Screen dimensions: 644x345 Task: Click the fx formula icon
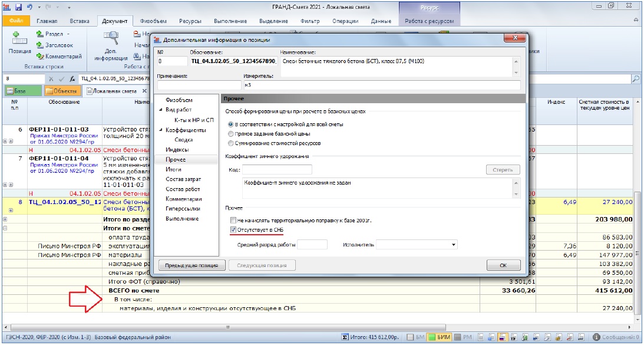[x=72, y=78]
